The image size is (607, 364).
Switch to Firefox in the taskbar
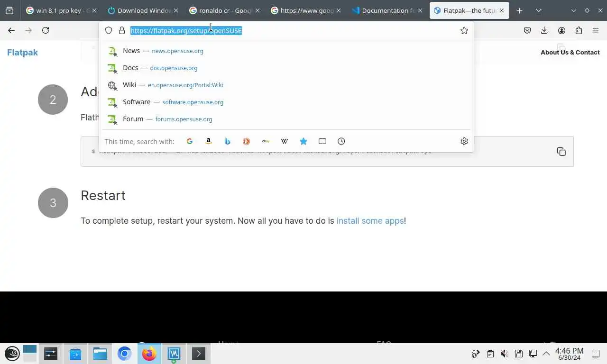pos(149,354)
